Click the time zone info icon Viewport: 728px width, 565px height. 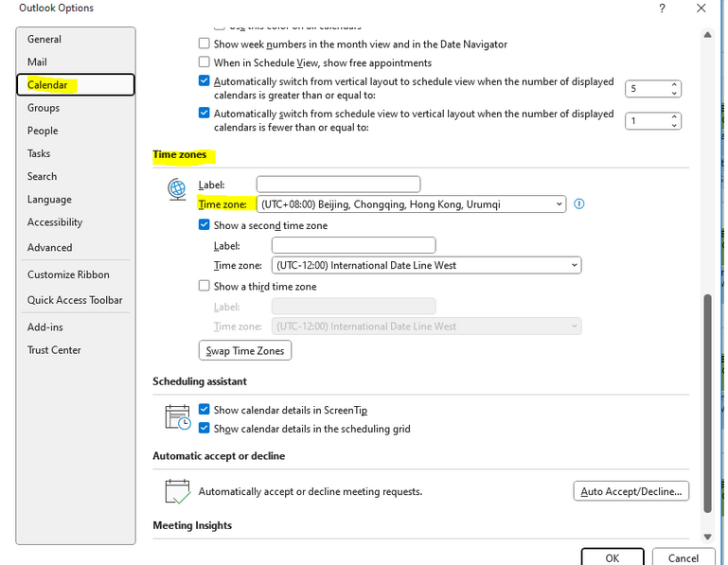tap(578, 203)
